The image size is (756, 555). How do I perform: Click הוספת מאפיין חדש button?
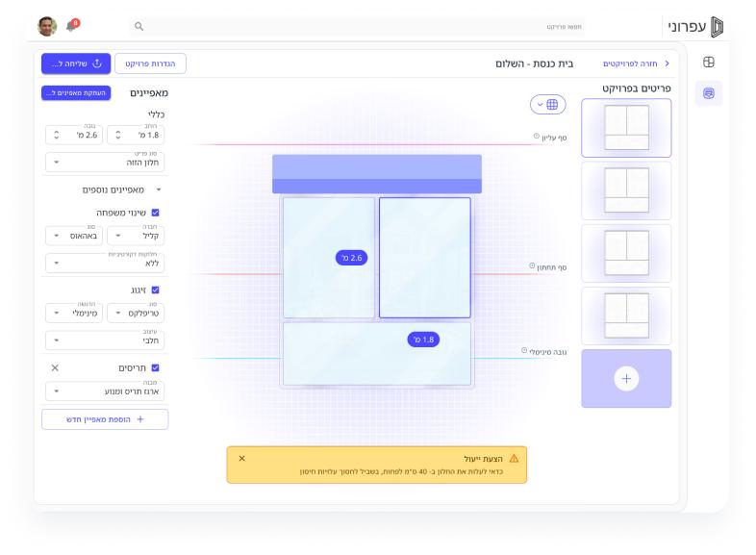click(x=105, y=419)
